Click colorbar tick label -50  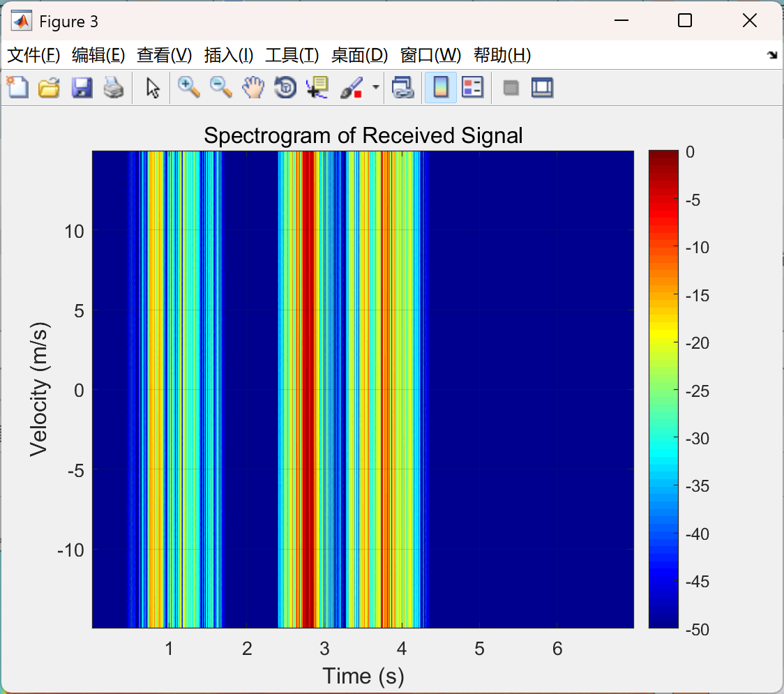(x=698, y=629)
